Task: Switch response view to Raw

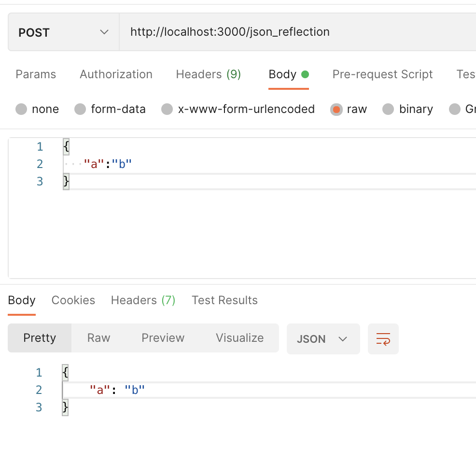Action: [x=98, y=338]
